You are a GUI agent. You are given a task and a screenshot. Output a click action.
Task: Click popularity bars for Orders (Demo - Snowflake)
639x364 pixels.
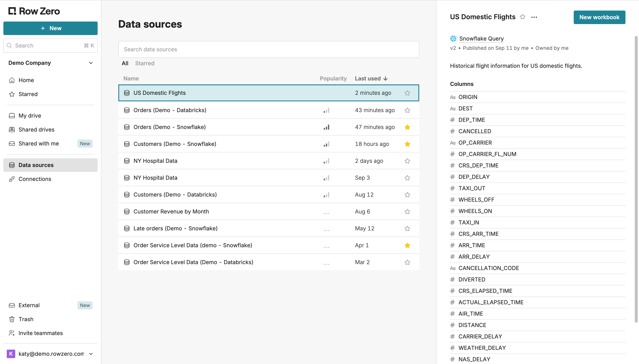click(x=326, y=127)
